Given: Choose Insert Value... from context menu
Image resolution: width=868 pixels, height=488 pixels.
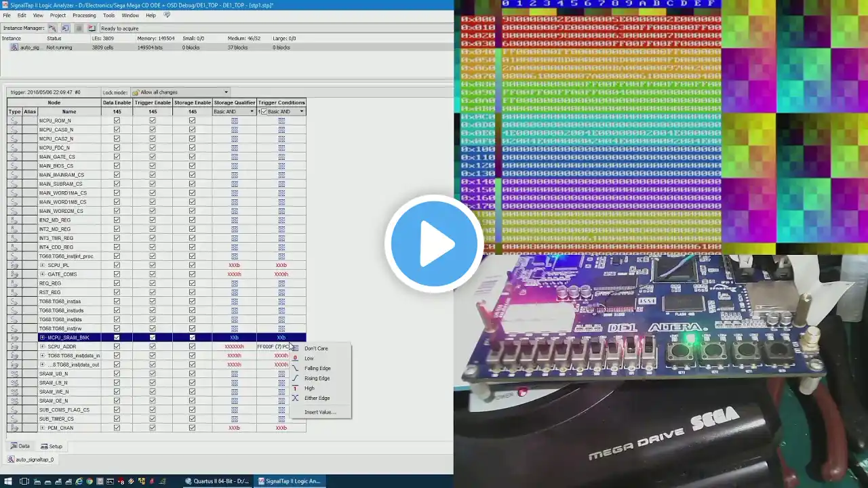Looking at the screenshot, I should point(320,412).
